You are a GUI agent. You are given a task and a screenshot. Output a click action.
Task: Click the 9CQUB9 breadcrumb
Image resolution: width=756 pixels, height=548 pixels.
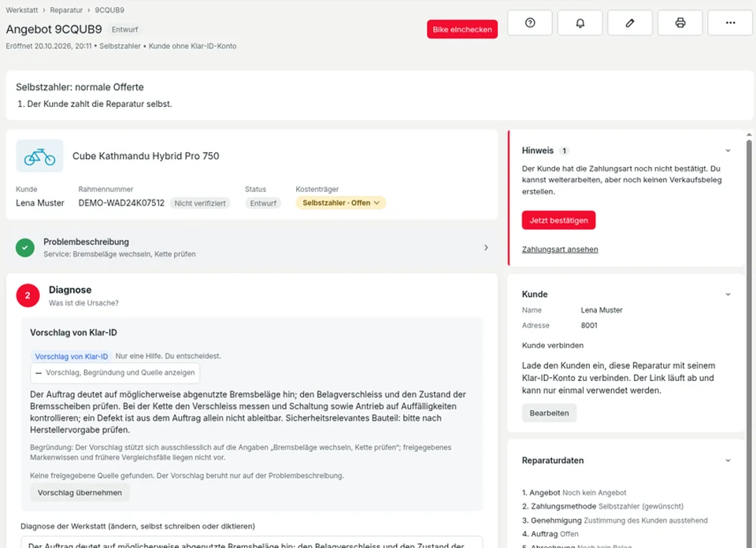coord(109,10)
